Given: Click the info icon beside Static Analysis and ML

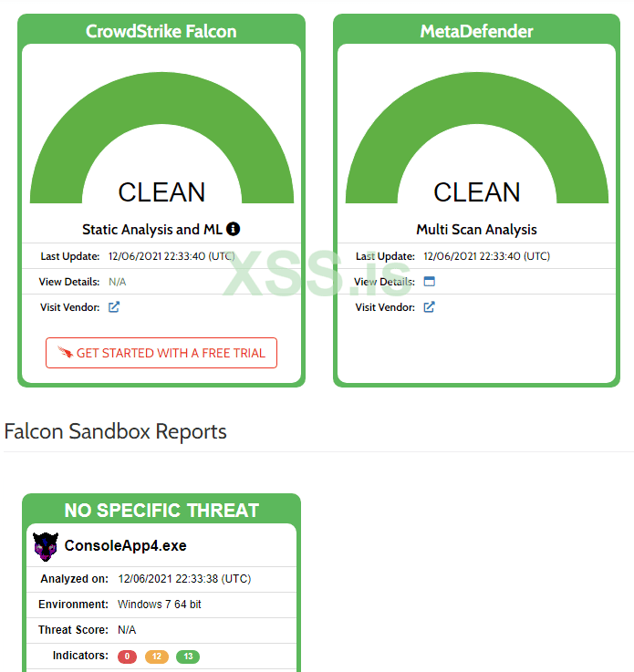Looking at the screenshot, I should 234,229.
